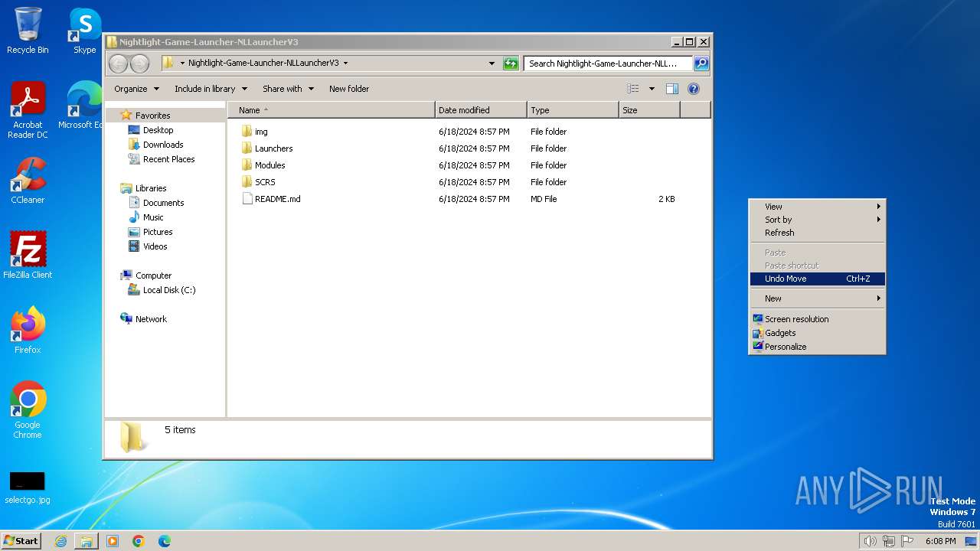Open the Start menu
Screen dimensions: 980x551
coord(21,541)
